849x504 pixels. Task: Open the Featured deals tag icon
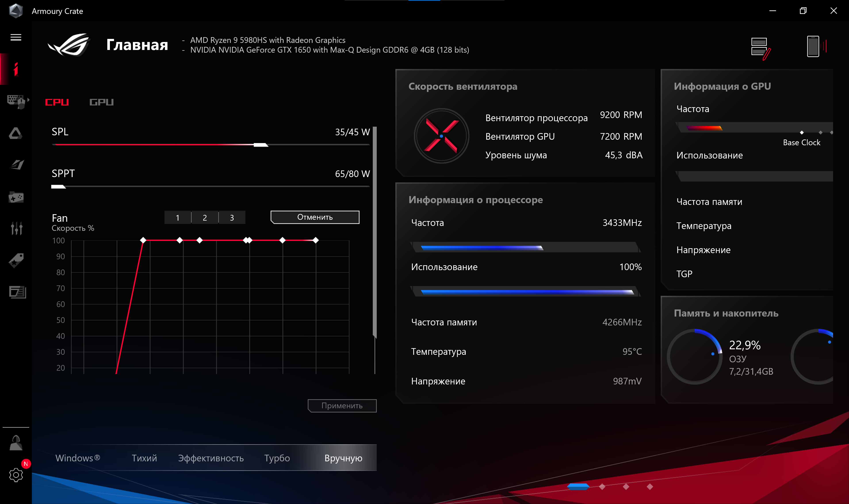pyautogui.click(x=16, y=260)
